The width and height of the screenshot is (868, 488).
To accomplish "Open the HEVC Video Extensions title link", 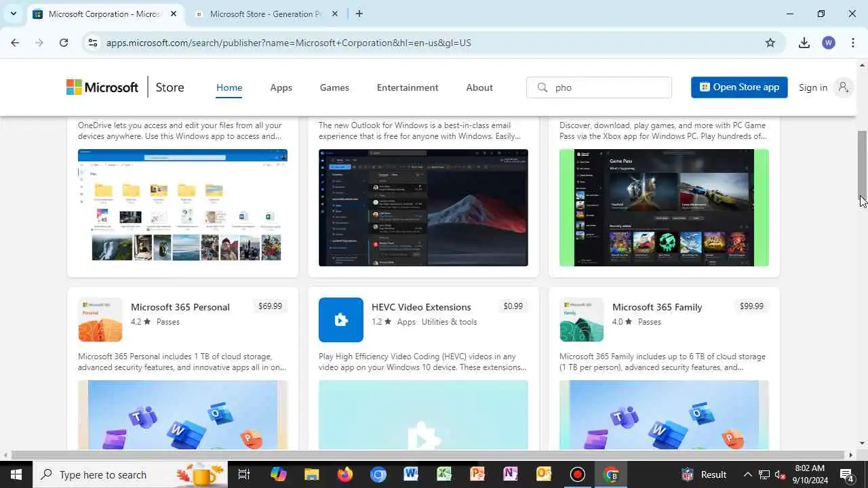I will [x=421, y=307].
